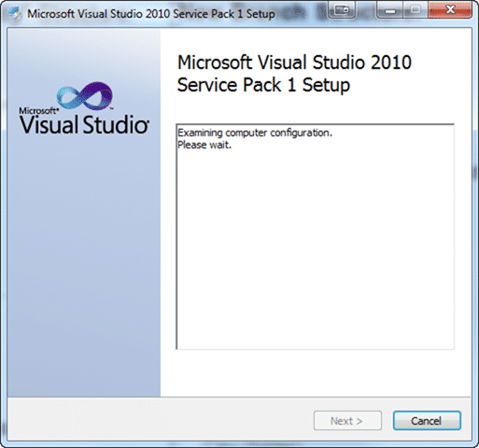Click the heading line Microsoft Visual Studio 2010
This screenshot has width=479, height=448.
(294, 63)
